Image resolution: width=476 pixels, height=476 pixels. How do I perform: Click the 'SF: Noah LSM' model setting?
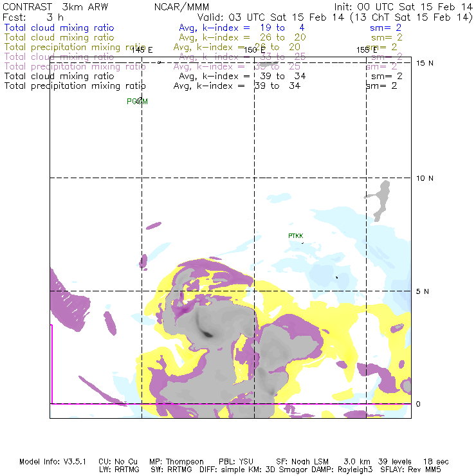[x=302, y=462]
